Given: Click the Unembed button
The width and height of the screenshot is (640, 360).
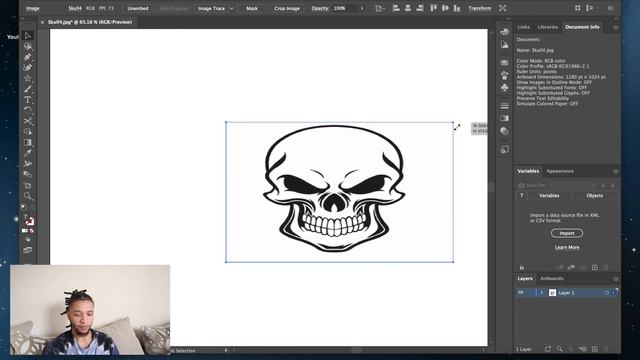Looking at the screenshot, I should (x=138, y=8).
